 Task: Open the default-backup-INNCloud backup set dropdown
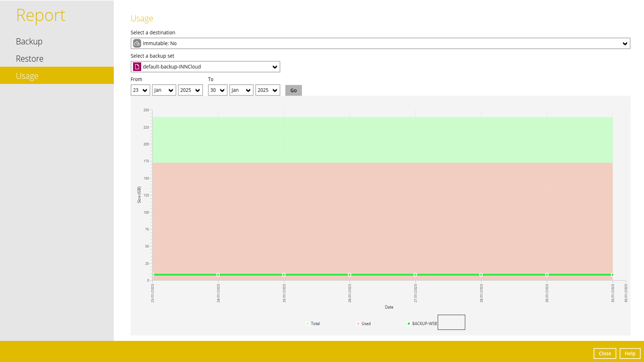click(275, 67)
